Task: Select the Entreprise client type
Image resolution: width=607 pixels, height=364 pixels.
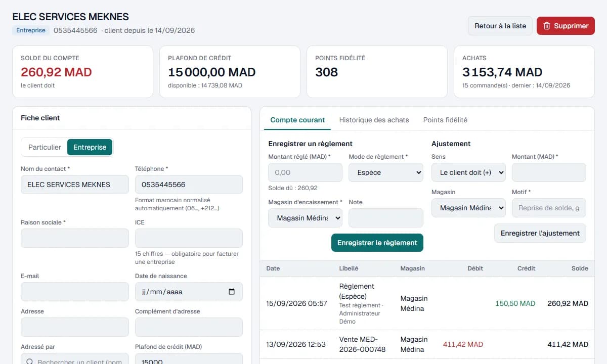Action: [x=90, y=147]
